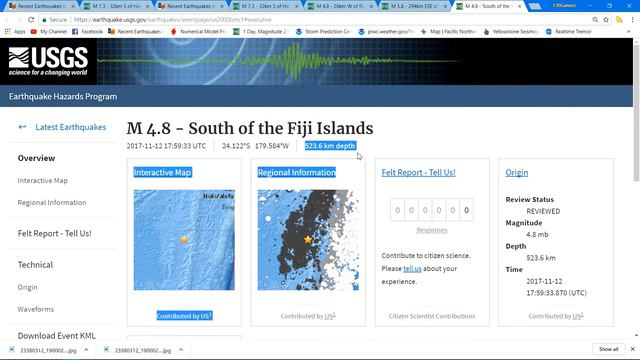Switch to M 4.8 - 26km W tab
This screenshot has height=360, width=640.
339,6
